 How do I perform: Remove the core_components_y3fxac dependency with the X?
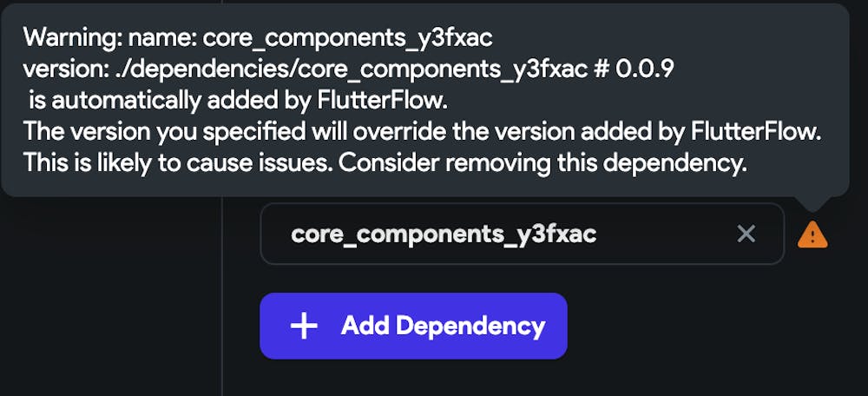pyautogui.click(x=746, y=234)
